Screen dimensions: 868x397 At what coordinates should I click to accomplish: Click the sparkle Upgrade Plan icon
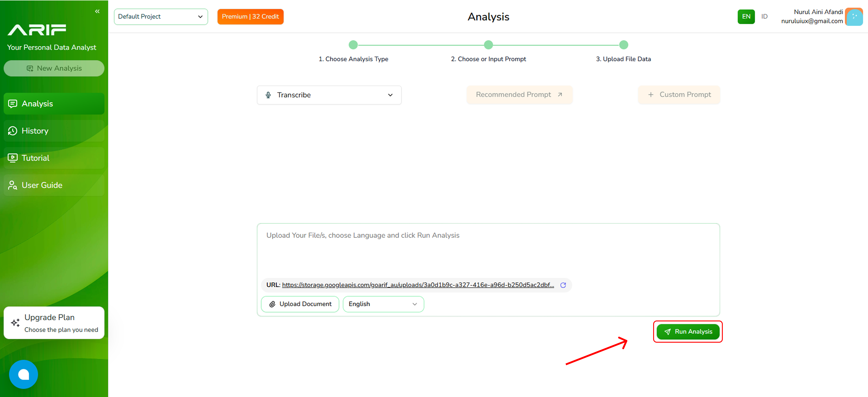[x=15, y=323]
